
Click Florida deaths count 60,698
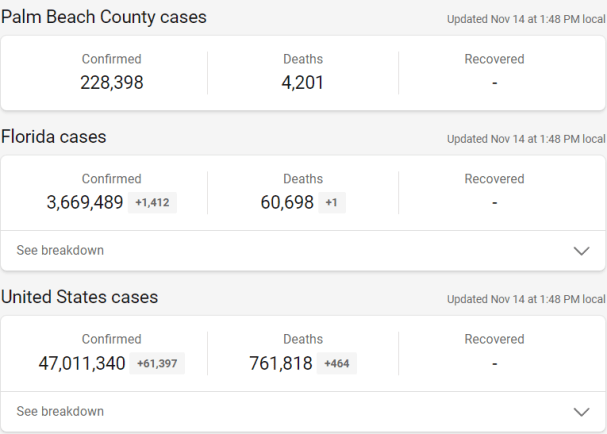tap(287, 203)
